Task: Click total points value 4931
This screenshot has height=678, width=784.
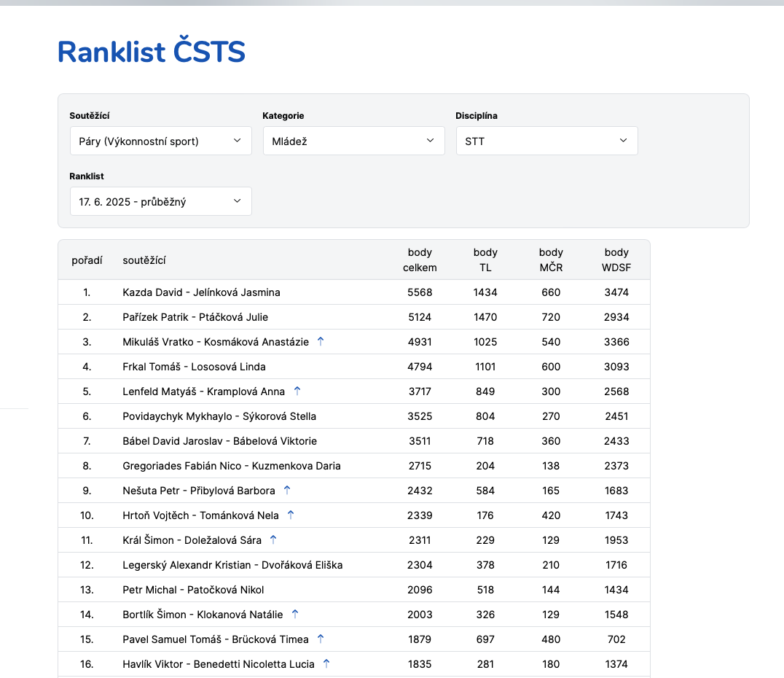Action: (x=420, y=342)
